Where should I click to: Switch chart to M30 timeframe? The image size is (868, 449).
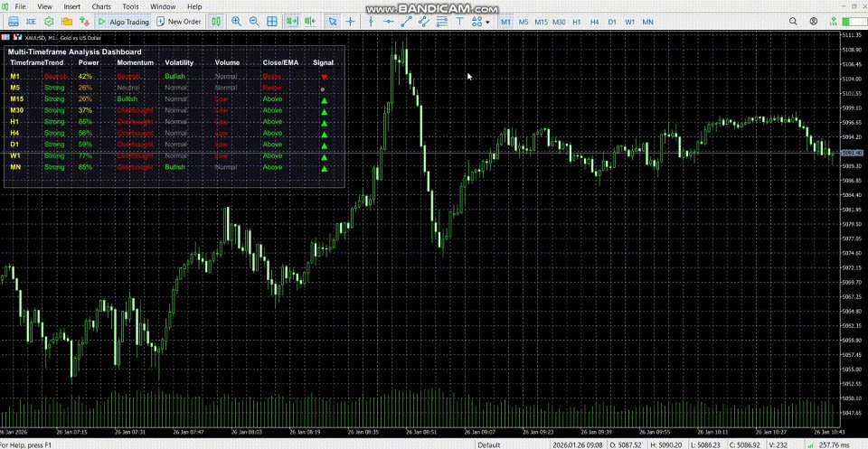tap(559, 22)
